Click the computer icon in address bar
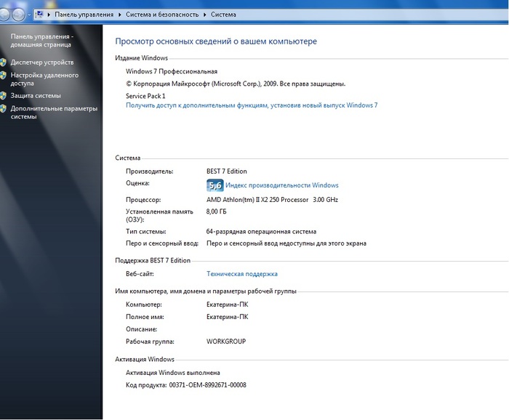The height and width of the screenshot is (420, 509). click(x=39, y=15)
